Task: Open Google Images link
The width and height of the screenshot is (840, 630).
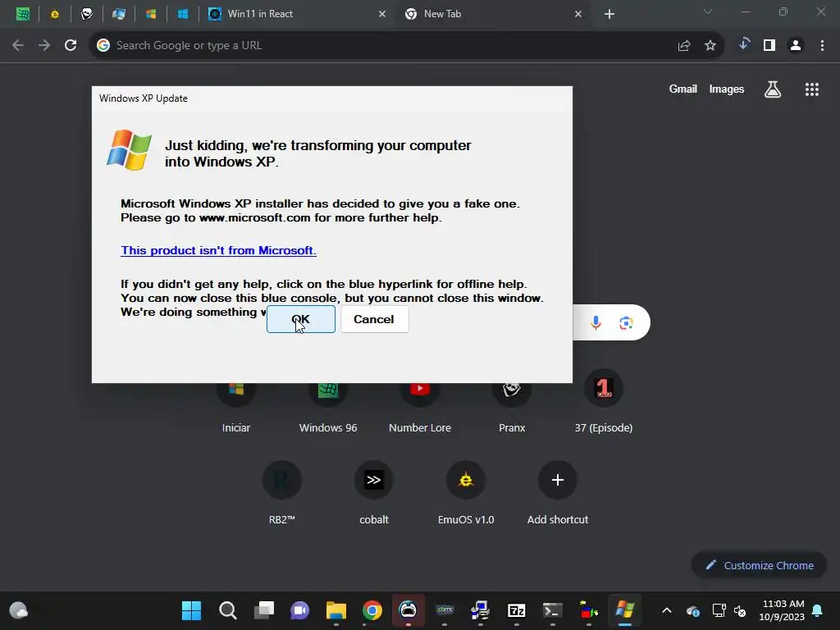Action: click(727, 89)
